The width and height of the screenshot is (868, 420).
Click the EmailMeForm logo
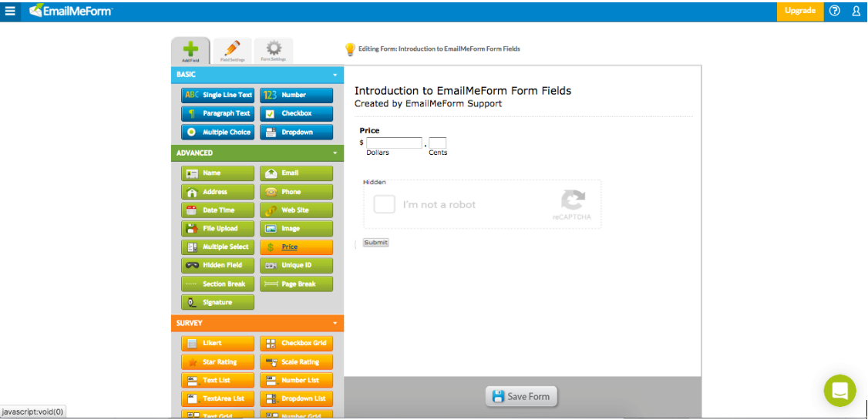coord(71,11)
